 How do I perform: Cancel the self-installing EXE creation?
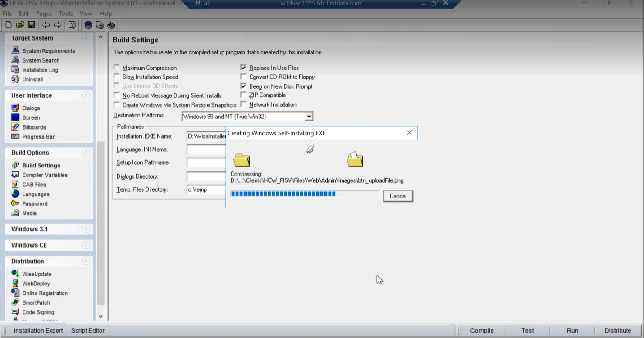[x=398, y=196]
